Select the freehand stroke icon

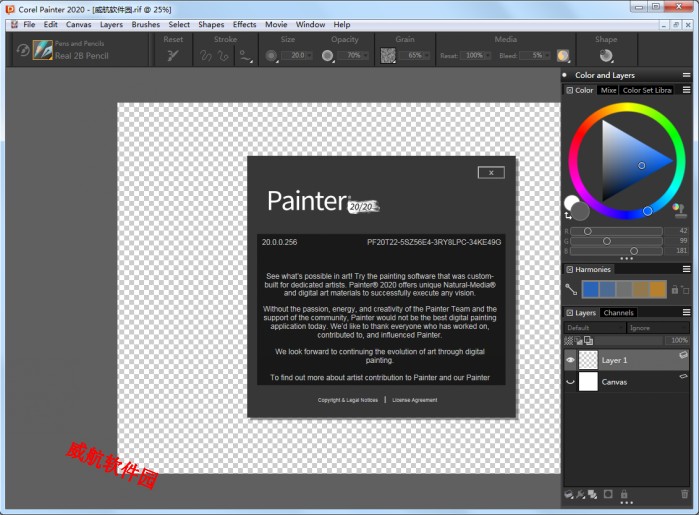pyautogui.click(x=206, y=55)
